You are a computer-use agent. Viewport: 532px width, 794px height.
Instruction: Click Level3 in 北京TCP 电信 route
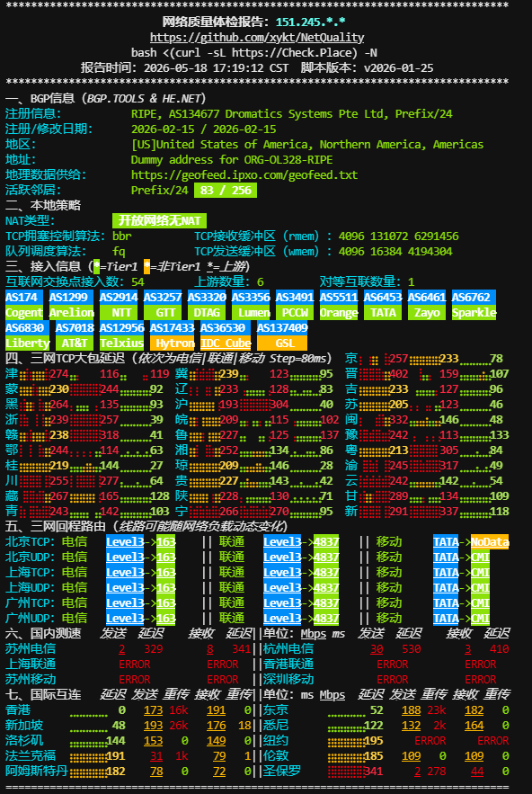pos(125,542)
